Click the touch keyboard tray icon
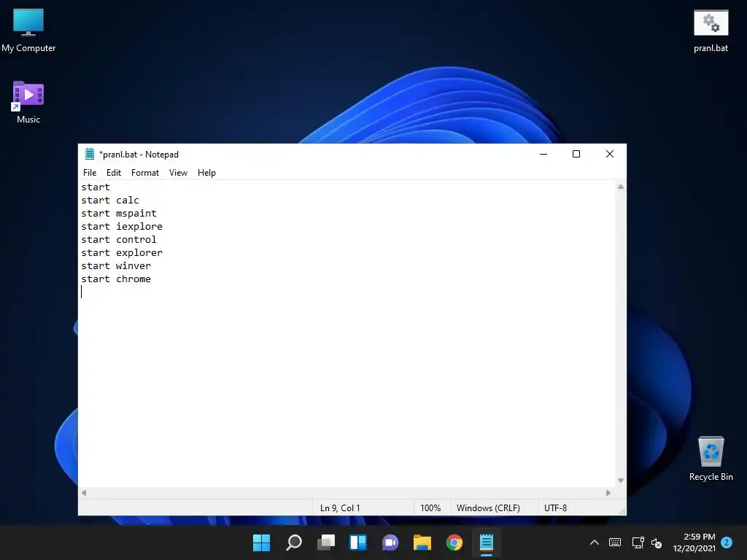The height and width of the screenshot is (560, 747). coord(614,542)
